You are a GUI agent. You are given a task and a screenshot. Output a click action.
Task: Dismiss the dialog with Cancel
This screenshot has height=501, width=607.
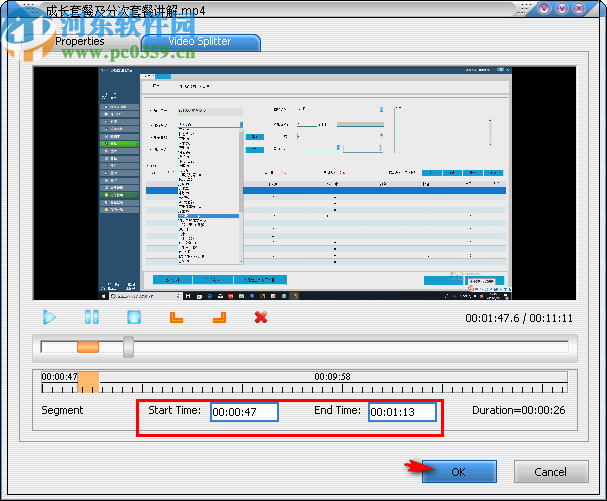pos(551,472)
